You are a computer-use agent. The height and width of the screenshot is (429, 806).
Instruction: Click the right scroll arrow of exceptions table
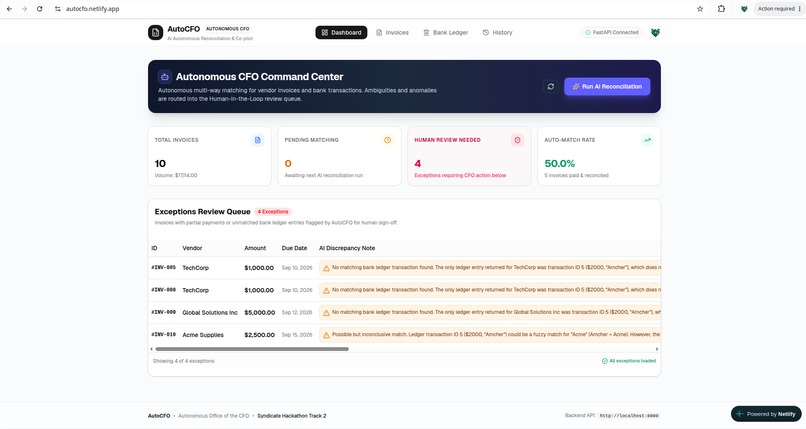657,349
